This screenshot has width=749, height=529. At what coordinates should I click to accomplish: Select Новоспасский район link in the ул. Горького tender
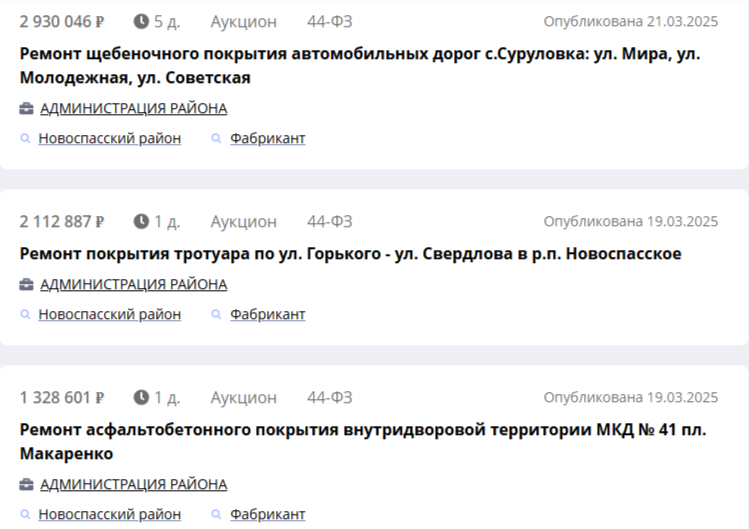tap(109, 315)
